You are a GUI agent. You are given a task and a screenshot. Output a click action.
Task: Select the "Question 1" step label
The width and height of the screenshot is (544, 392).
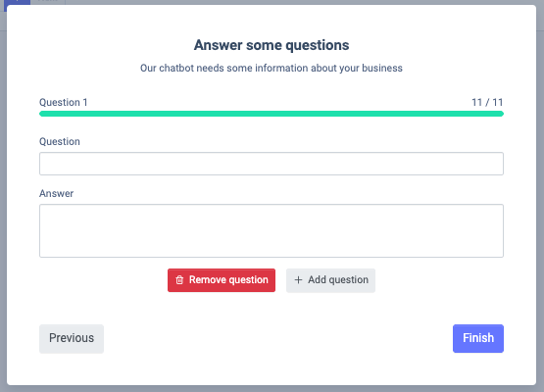point(64,102)
